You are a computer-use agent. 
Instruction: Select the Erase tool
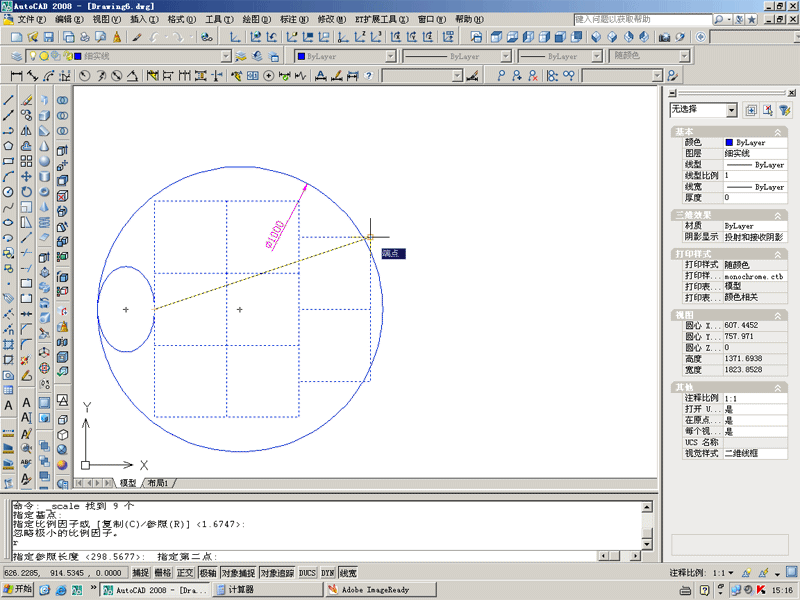click(27, 100)
